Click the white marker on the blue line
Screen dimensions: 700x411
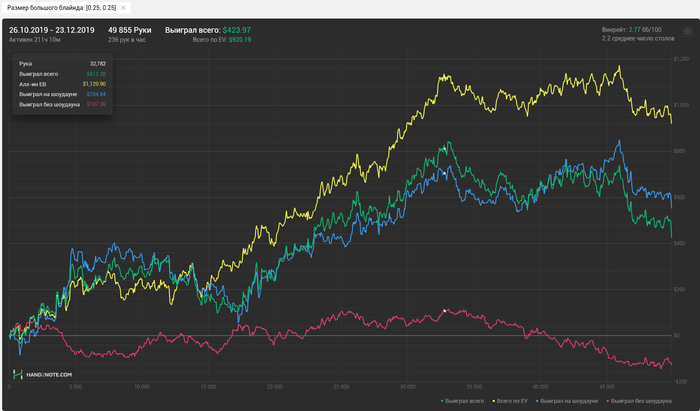(x=444, y=174)
